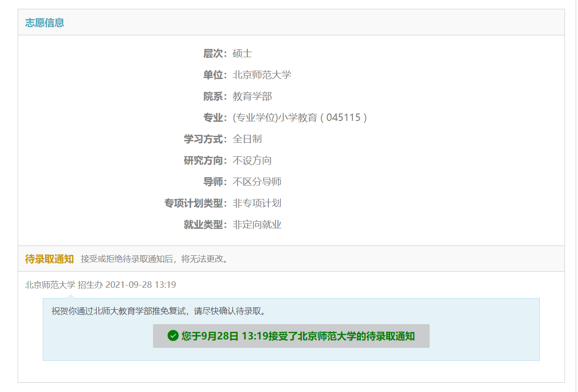
Task: Select the 全日制 study mode value
Action: click(x=247, y=139)
